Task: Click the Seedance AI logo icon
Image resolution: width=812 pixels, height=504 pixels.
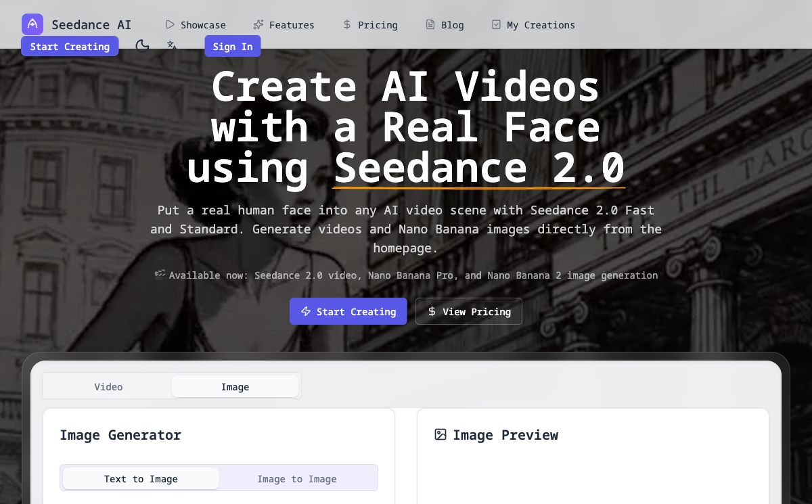Action: 32,24
